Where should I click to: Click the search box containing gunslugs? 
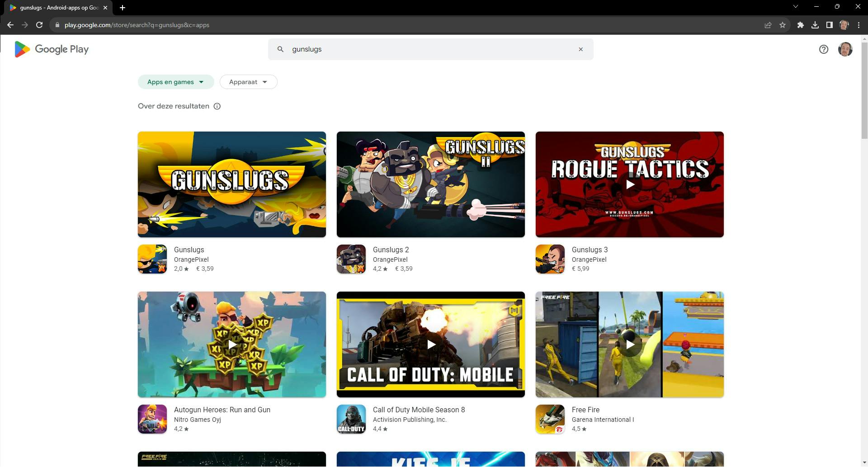[x=430, y=49]
